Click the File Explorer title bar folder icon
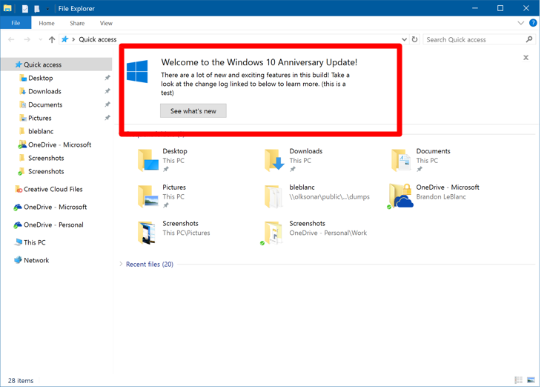 point(7,8)
